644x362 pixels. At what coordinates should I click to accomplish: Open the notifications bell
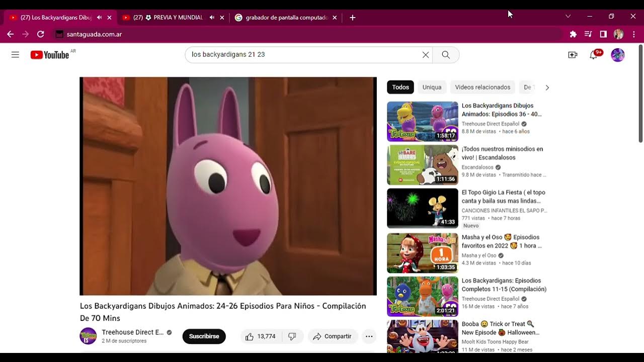click(x=594, y=55)
